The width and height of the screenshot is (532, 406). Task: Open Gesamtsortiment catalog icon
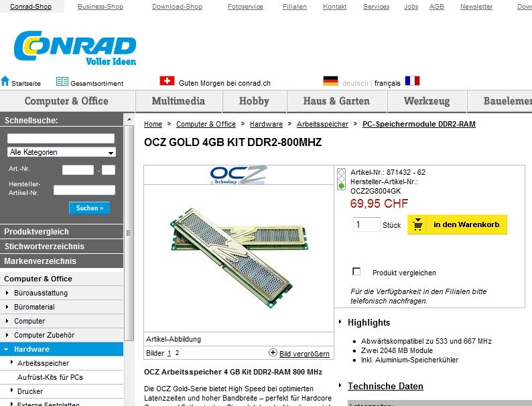point(62,82)
